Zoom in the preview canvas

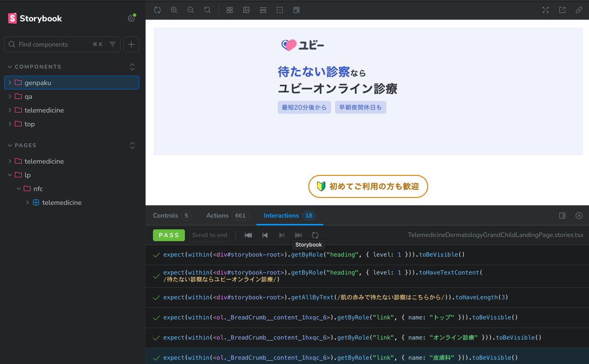tap(174, 10)
